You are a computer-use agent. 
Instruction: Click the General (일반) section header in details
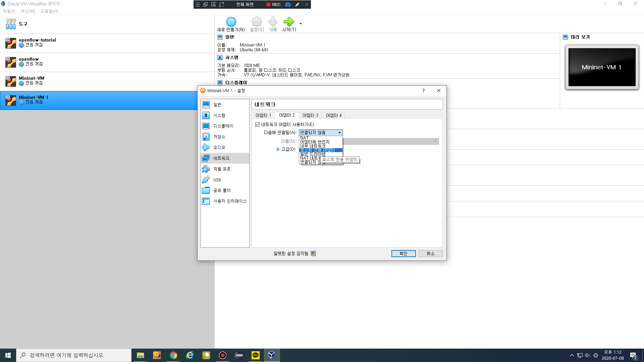click(230, 37)
